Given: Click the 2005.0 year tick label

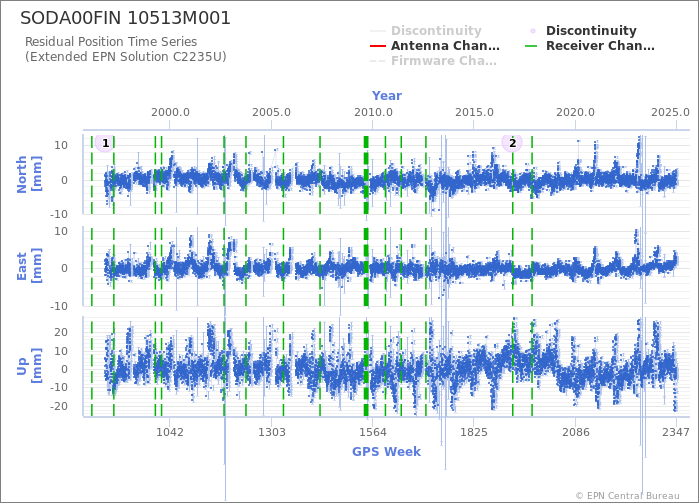Looking at the screenshot, I should 271,112.
